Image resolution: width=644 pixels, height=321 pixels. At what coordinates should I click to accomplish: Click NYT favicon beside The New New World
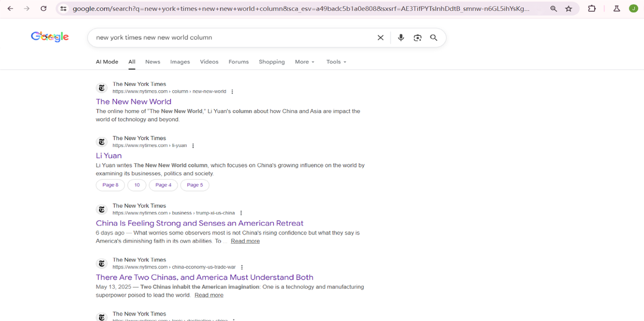point(101,87)
